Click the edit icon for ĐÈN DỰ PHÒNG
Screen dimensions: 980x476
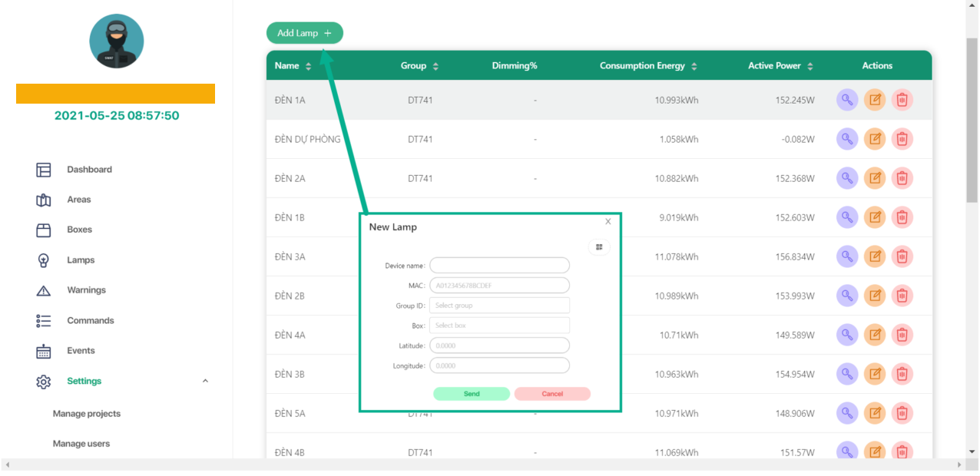[874, 139]
